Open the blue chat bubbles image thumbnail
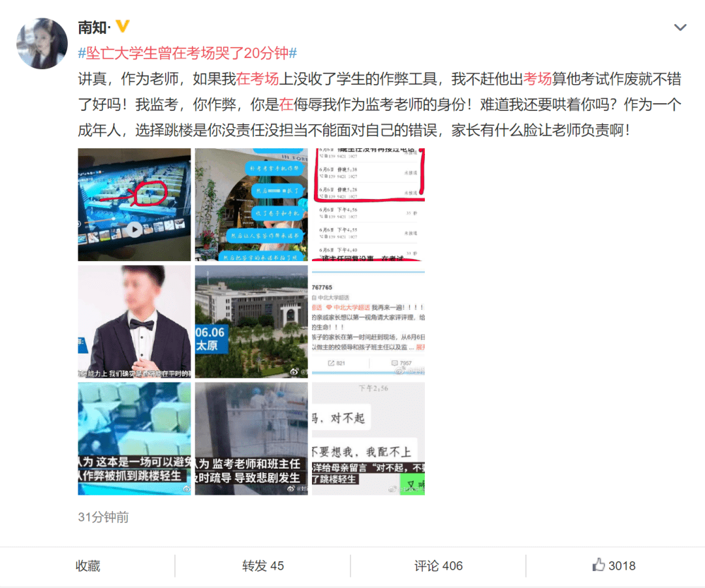 pyautogui.click(x=251, y=204)
